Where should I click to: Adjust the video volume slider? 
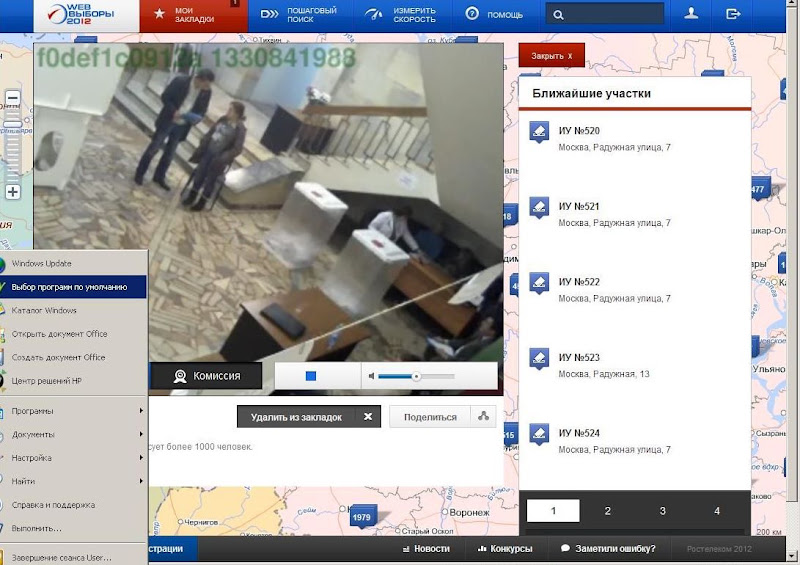416,376
